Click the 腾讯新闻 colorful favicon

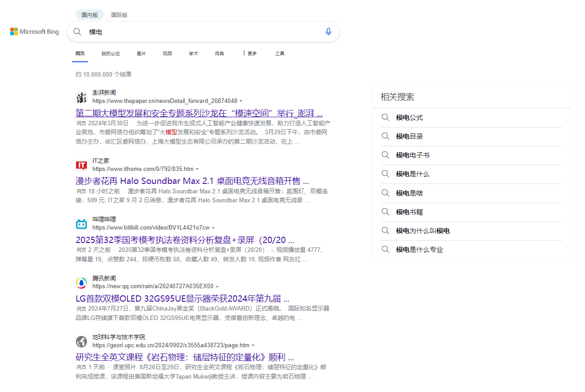point(81,283)
